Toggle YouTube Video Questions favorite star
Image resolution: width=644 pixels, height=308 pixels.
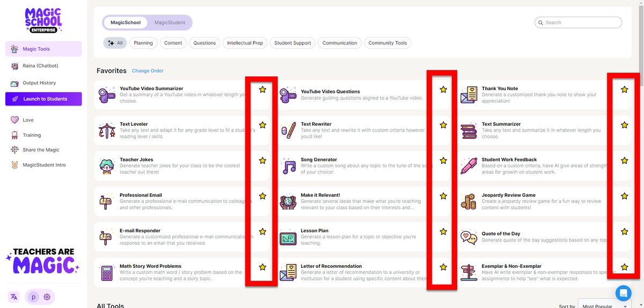443,90
